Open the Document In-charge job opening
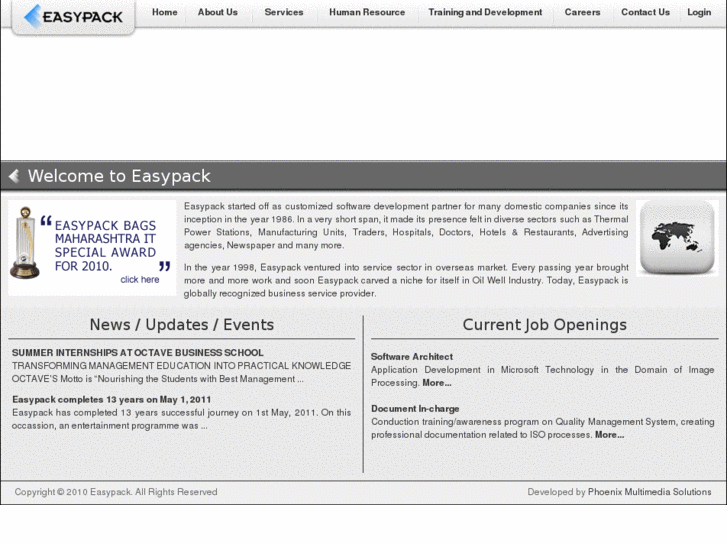 pos(415,409)
